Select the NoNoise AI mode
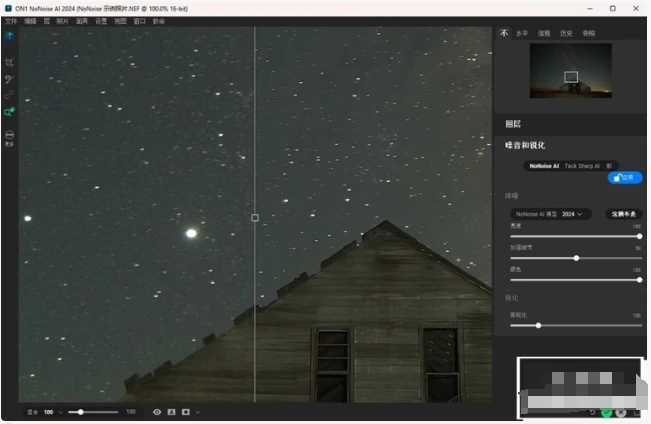Image resolution: width=651 pixels, height=424 pixels. 544,166
